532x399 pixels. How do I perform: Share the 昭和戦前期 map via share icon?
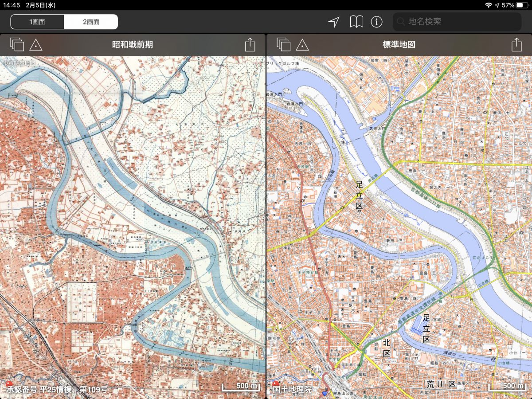250,44
